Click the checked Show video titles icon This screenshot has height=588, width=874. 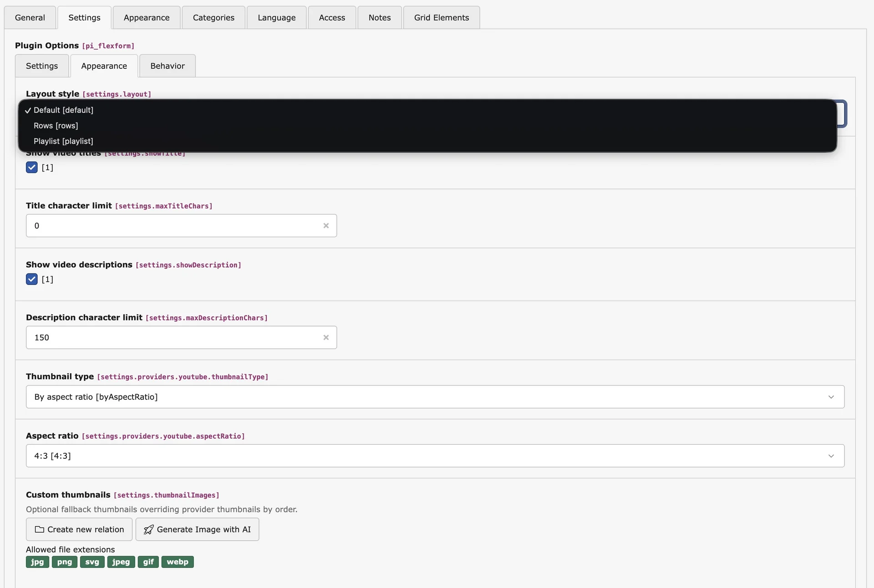point(31,167)
